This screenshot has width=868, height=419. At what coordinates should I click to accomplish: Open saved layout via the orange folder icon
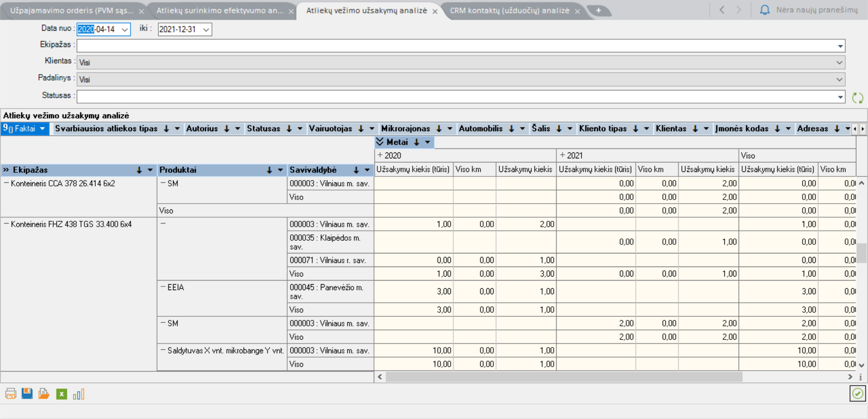coord(44,394)
